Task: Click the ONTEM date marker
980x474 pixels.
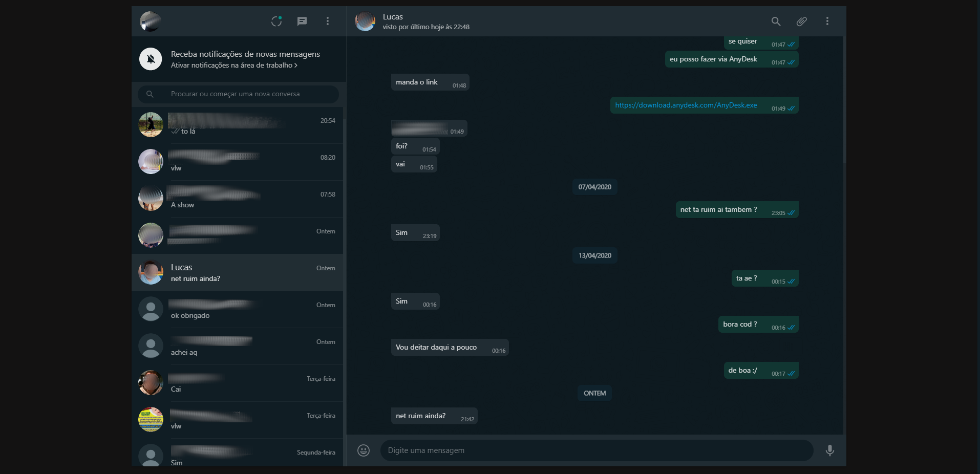Action: pos(594,393)
